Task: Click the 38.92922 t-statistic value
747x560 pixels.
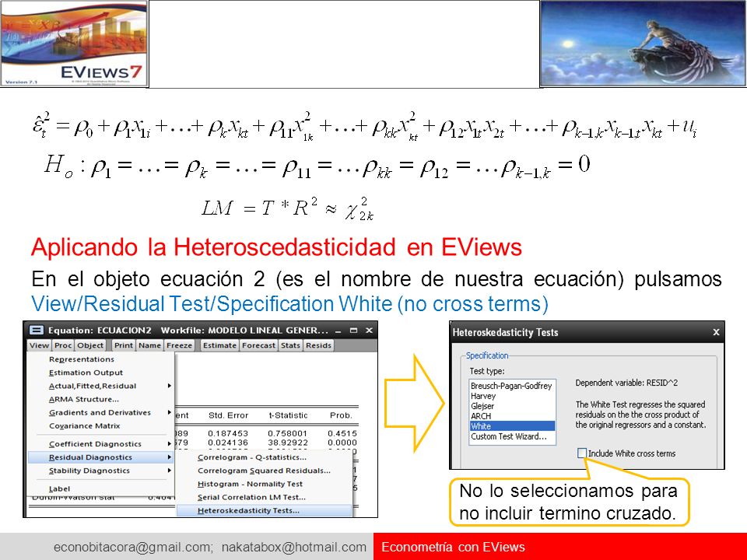Action: click(288, 443)
